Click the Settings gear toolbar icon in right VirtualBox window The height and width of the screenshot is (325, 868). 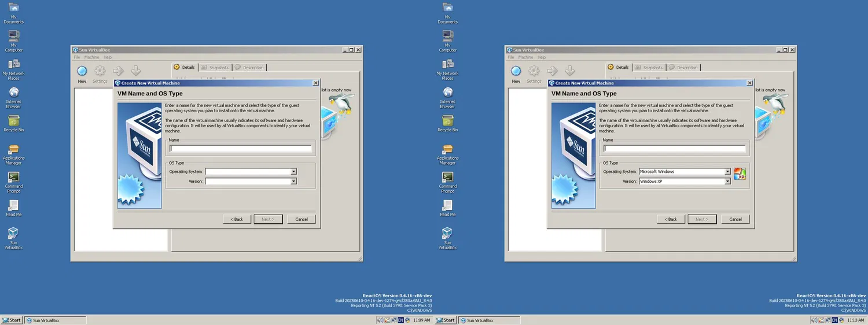tap(534, 71)
